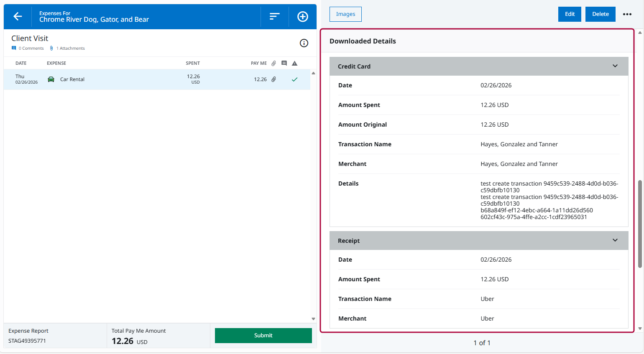644x354 pixels.
Task: Click the Submit button
Action: pyautogui.click(x=263, y=335)
